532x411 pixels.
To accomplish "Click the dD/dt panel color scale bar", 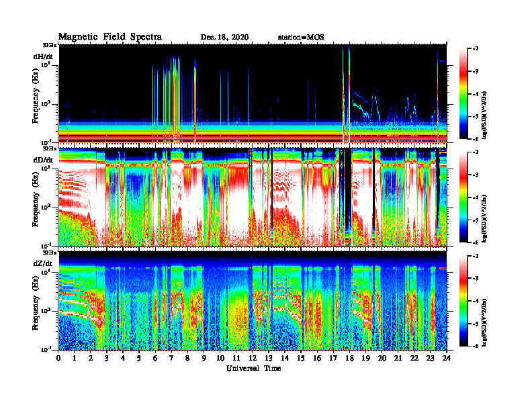I will click(x=463, y=197).
